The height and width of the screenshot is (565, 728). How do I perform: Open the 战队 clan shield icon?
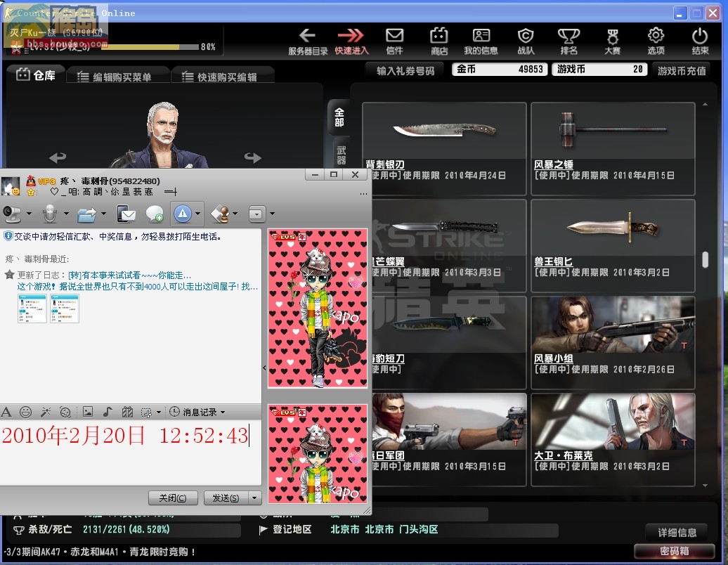[x=526, y=41]
